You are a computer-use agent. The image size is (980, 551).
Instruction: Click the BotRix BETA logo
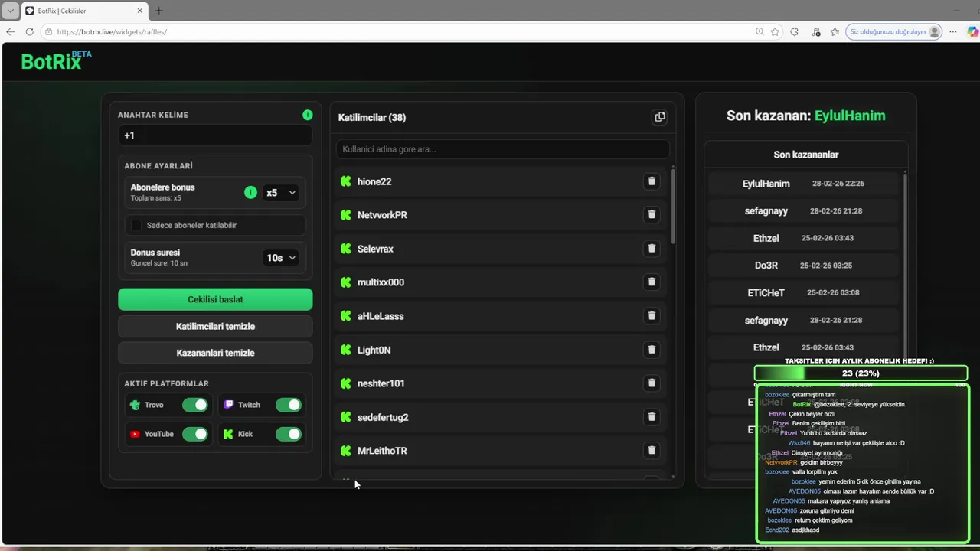click(56, 60)
